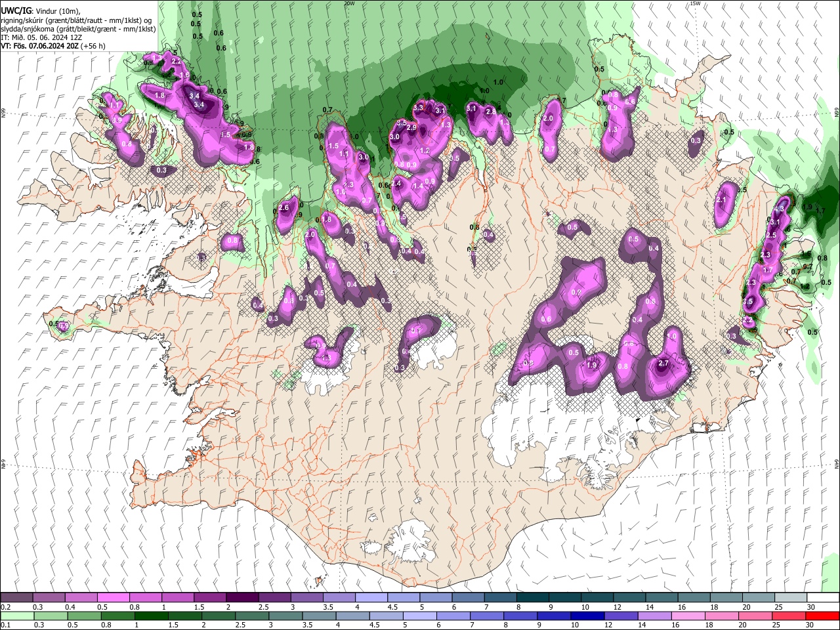The width and height of the screenshot is (840, 630).
Task: Select the bottom-row pink swatch for 18–20
Action: (x=723, y=616)
